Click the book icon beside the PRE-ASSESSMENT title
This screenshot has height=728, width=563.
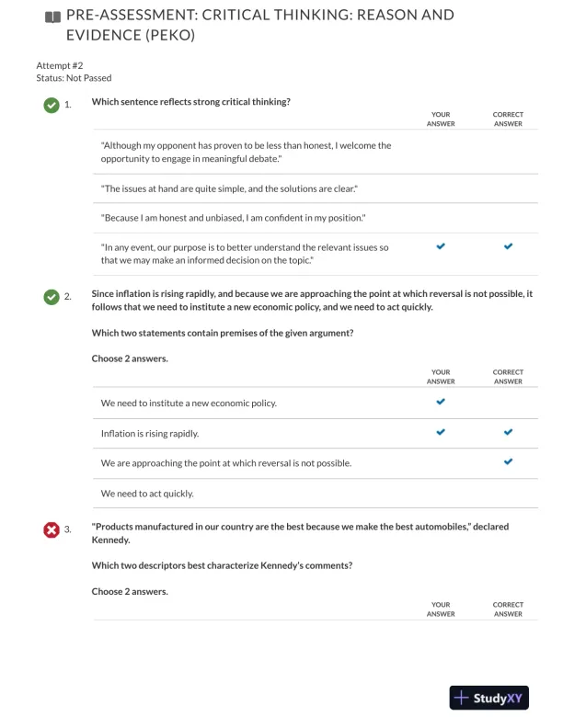(x=52, y=17)
